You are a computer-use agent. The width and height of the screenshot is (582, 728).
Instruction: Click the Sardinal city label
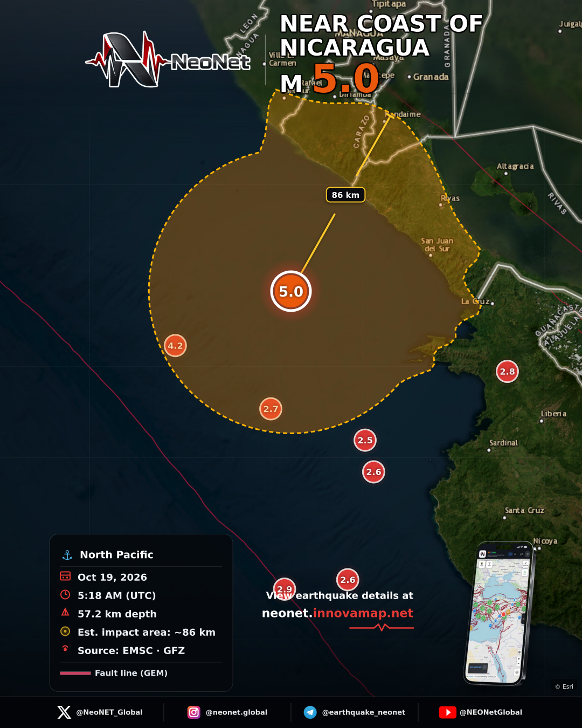point(503,443)
